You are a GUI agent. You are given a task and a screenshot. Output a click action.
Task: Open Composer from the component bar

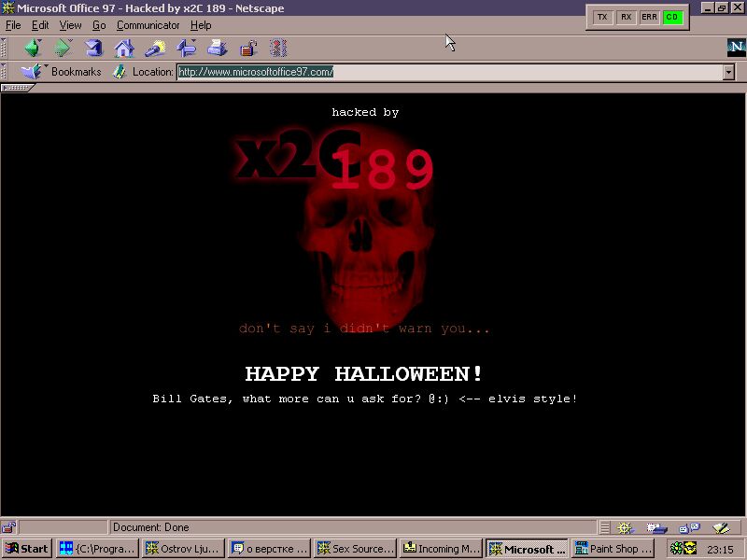721,527
